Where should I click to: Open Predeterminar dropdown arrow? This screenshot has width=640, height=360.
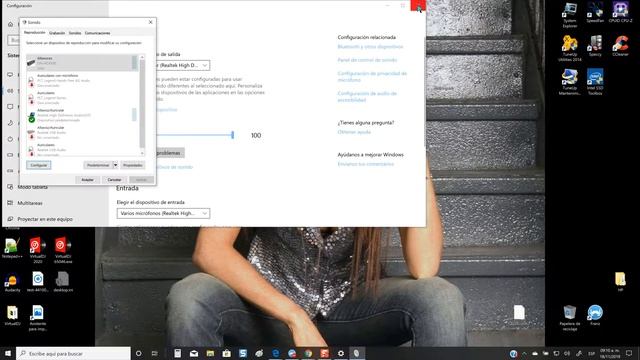[x=116, y=165]
